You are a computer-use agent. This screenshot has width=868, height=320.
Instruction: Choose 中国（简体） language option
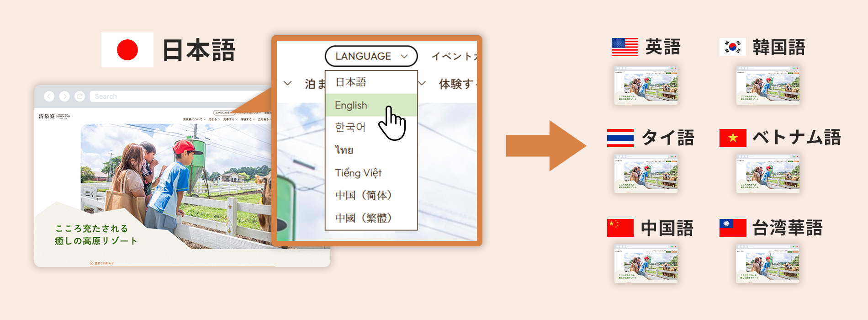(x=371, y=195)
